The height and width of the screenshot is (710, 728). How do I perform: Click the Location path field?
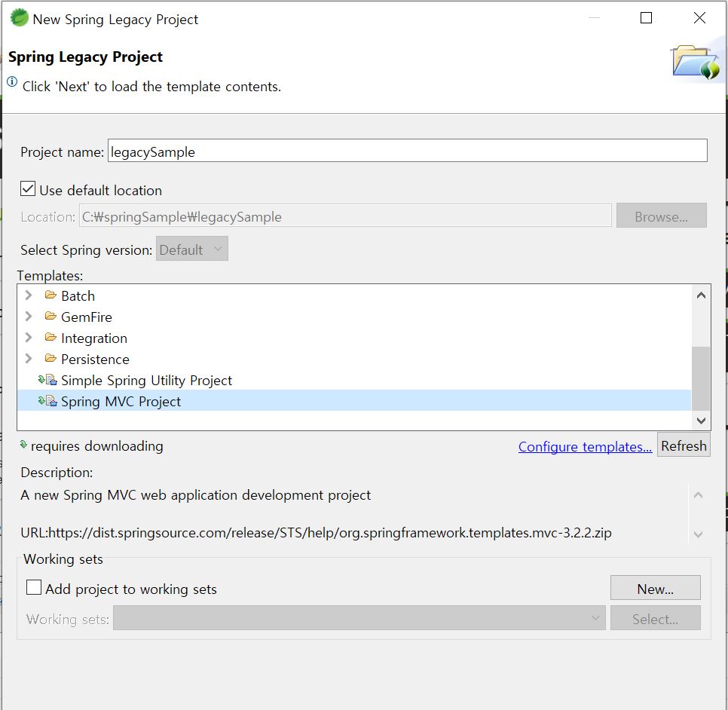(345, 216)
